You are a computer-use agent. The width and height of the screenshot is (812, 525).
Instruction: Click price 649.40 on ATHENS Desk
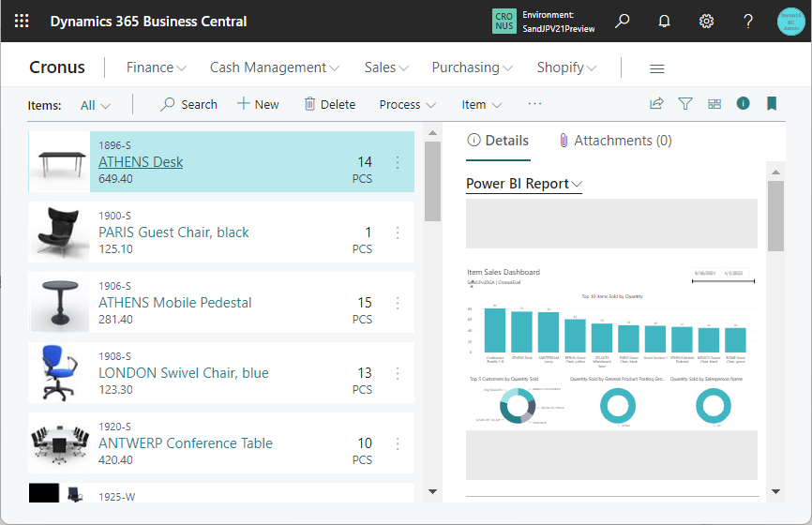click(115, 179)
